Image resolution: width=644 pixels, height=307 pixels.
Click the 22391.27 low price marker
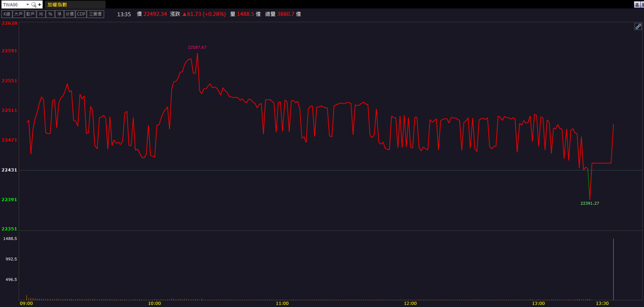pos(590,203)
